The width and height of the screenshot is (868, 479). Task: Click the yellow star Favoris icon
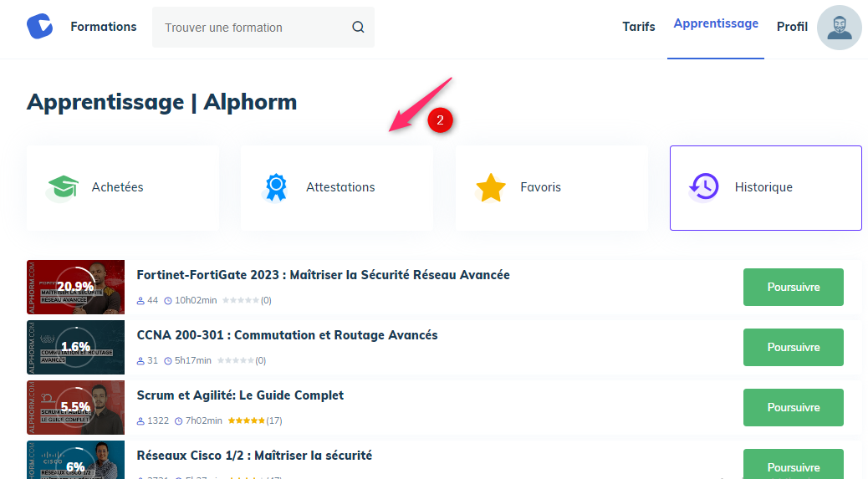(491, 187)
